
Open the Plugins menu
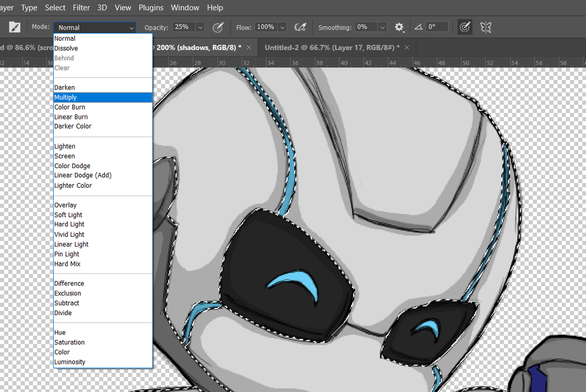tap(151, 8)
